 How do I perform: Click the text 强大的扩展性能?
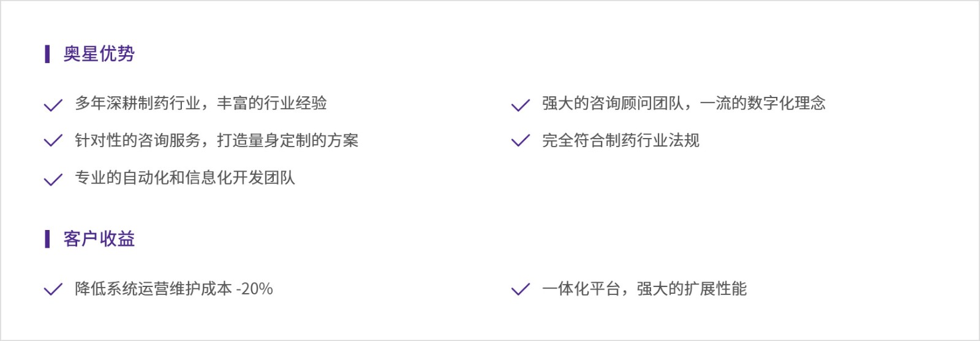692,288
